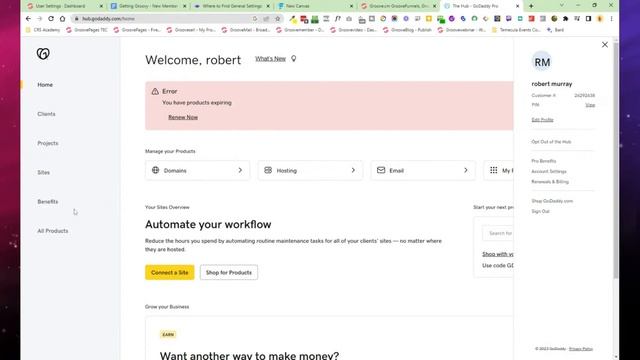Switch to Where to Find General Settings tab

point(231,6)
